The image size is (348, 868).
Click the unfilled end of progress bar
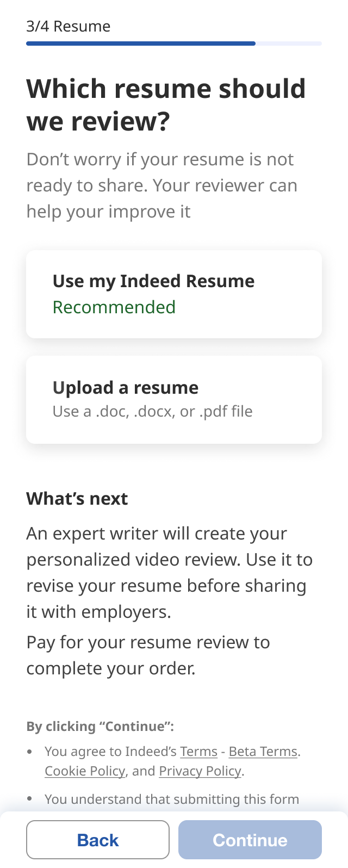tap(289, 44)
